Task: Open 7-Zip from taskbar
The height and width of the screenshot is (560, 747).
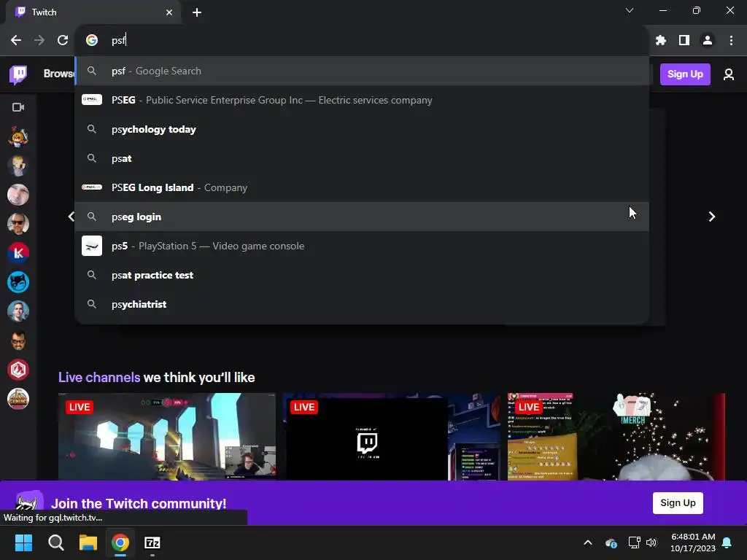Action: [x=152, y=542]
